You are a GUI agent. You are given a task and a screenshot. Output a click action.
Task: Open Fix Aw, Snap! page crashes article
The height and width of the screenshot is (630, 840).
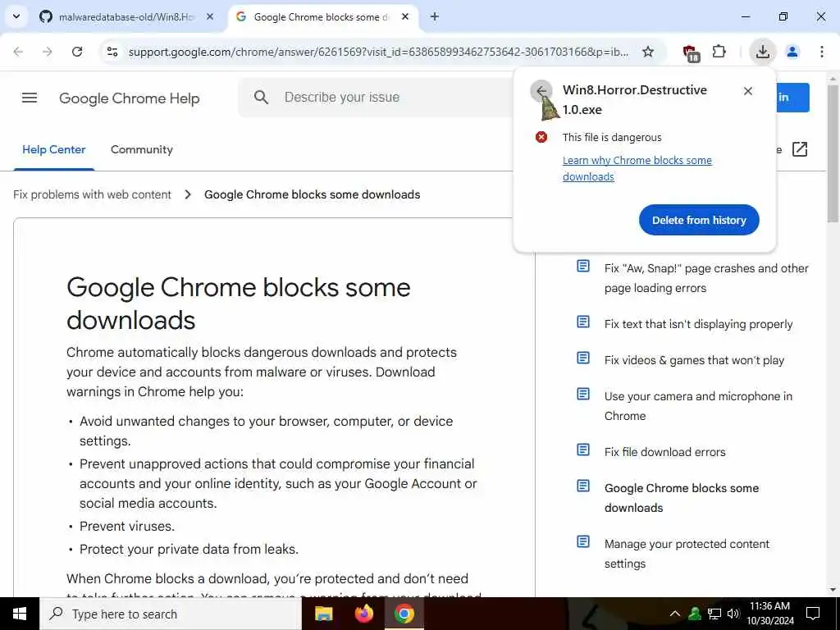706,278
